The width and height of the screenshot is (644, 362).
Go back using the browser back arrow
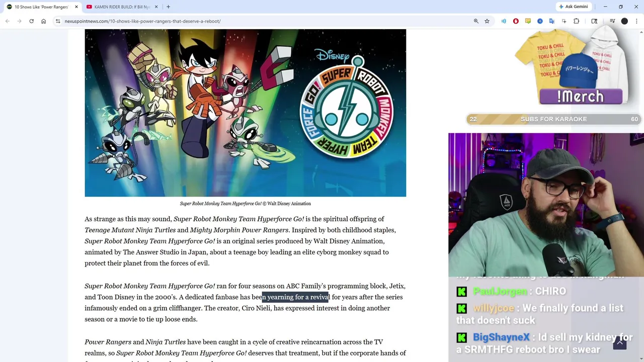(x=7, y=21)
